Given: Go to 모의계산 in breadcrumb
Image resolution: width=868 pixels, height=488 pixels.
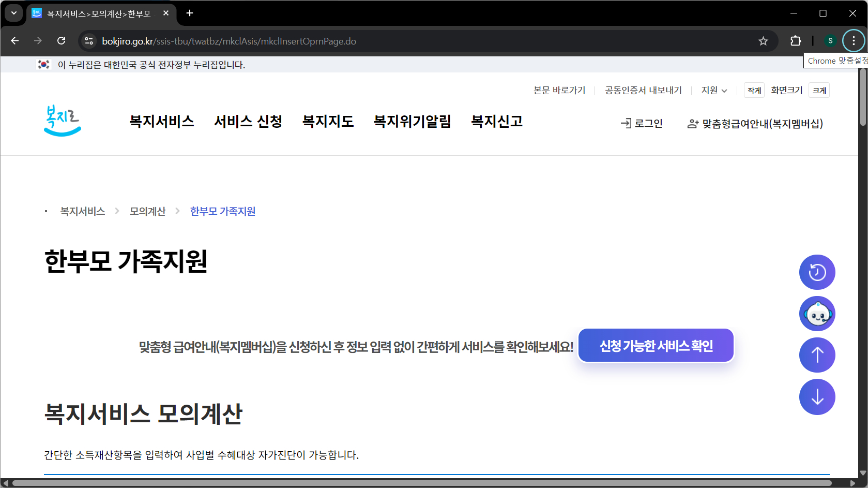Looking at the screenshot, I should [x=147, y=211].
